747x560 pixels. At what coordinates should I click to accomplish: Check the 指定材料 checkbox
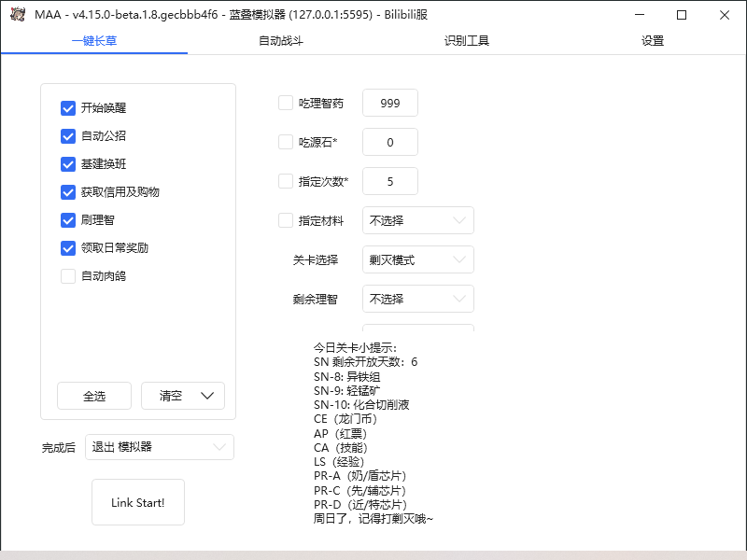pyautogui.click(x=286, y=220)
